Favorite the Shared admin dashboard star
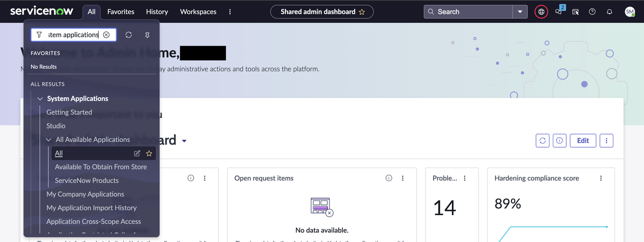 pyautogui.click(x=362, y=12)
